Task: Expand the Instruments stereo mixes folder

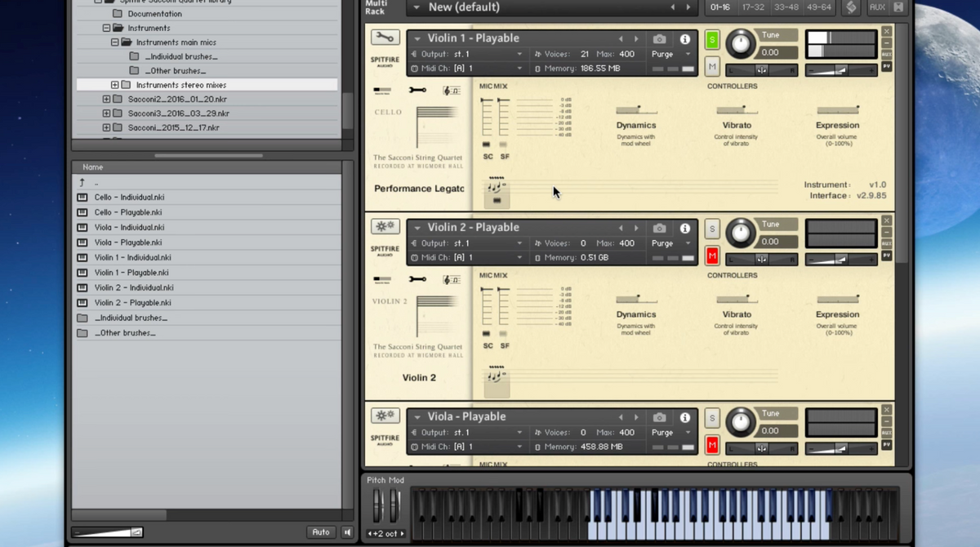Action: 115,85
